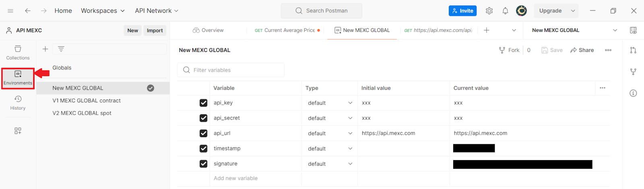This screenshot has width=644, height=189.
Task: Uncheck the api_key variable checkbox
Action: 203,103
